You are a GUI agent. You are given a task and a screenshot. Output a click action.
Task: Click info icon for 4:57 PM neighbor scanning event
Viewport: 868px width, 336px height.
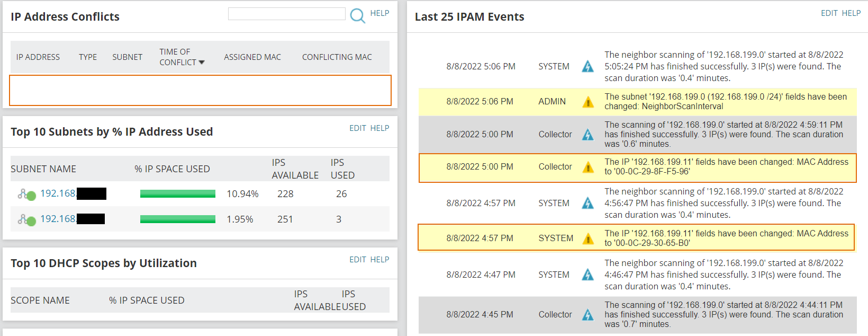click(x=588, y=203)
